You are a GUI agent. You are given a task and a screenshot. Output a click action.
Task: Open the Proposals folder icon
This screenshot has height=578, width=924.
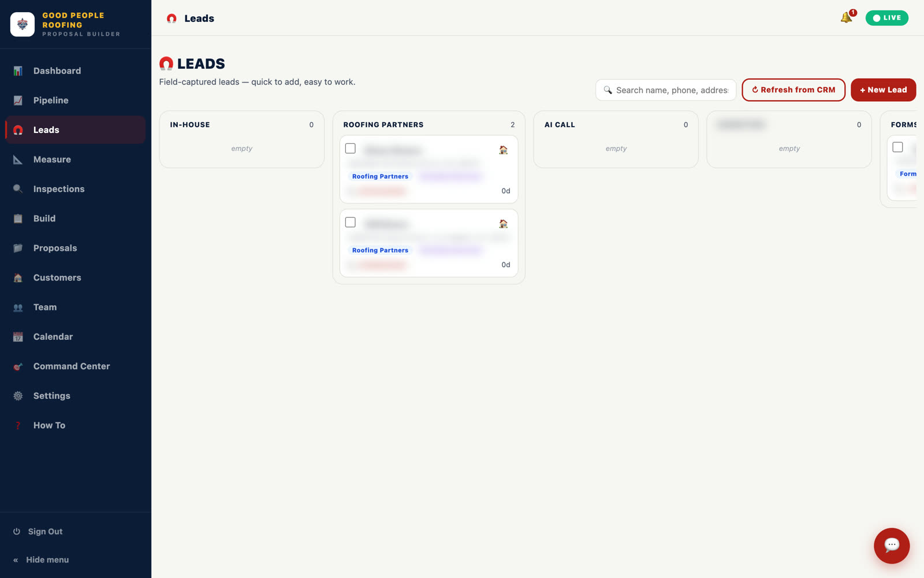click(18, 248)
